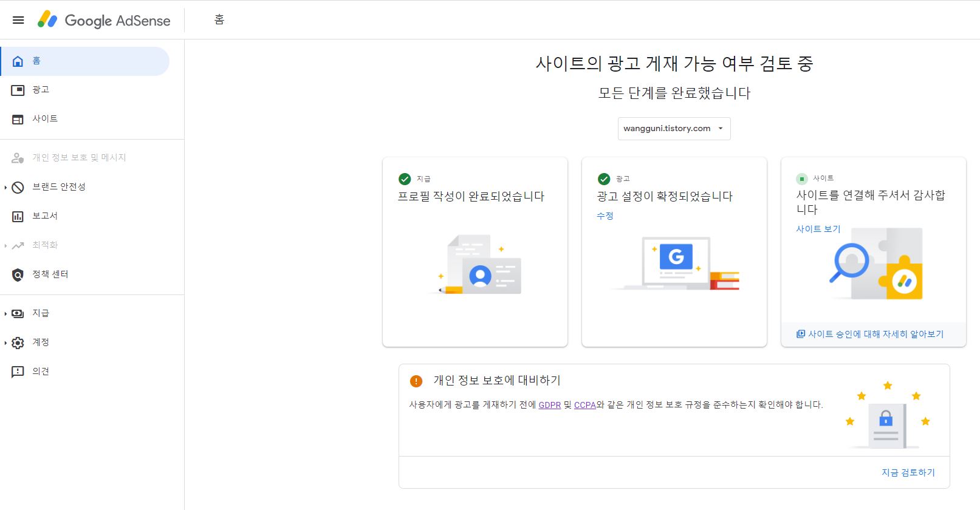Open 보고서 in the sidebar
This screenshot has height=510, width=980.
[x=84, y=217]
